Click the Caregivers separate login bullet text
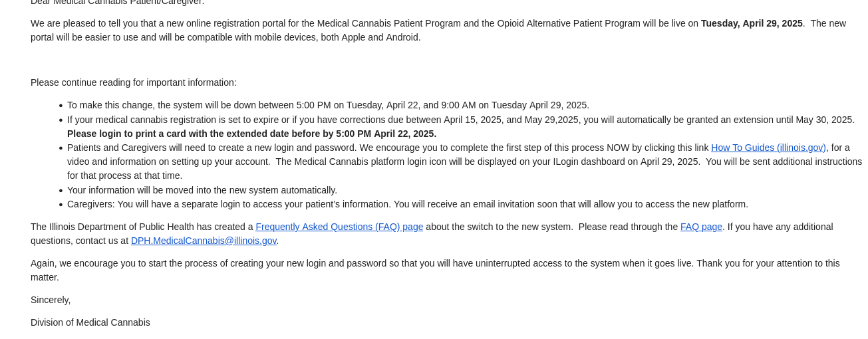Screen dimensions: 868x339 [x=408, y=204]
